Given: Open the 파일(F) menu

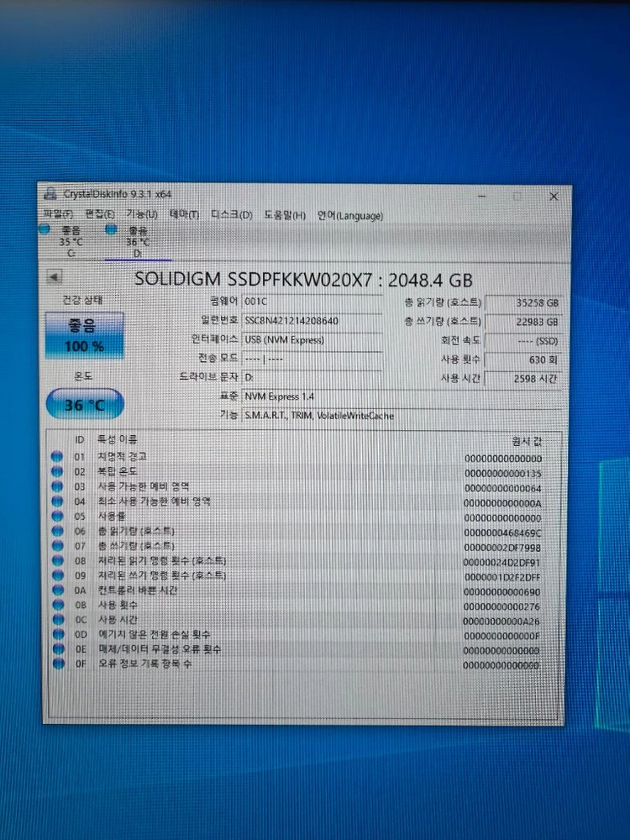Looking at the screenshot, I should pyautogui.click(x=58, y=213).
